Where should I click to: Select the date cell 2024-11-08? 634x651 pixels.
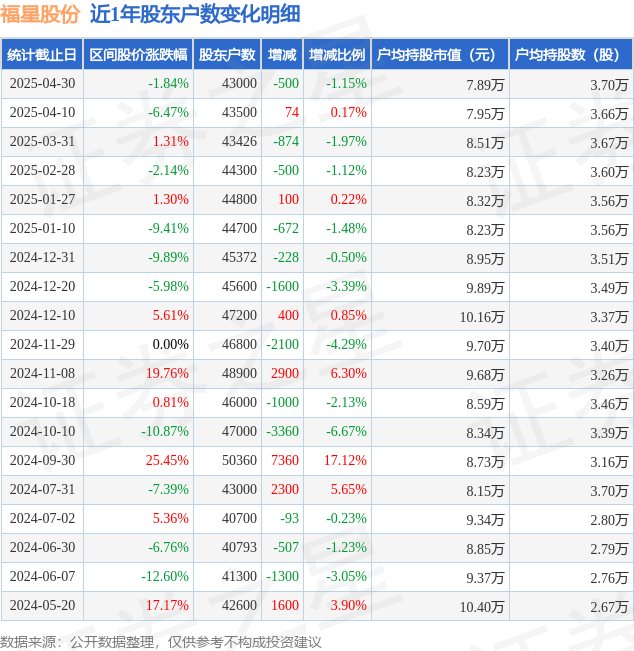42,374
